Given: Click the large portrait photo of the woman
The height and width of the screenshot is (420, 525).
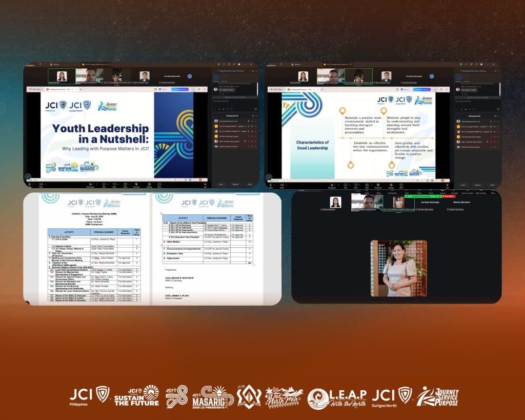Looking at the screenshot, I should (x=398, y=268).
